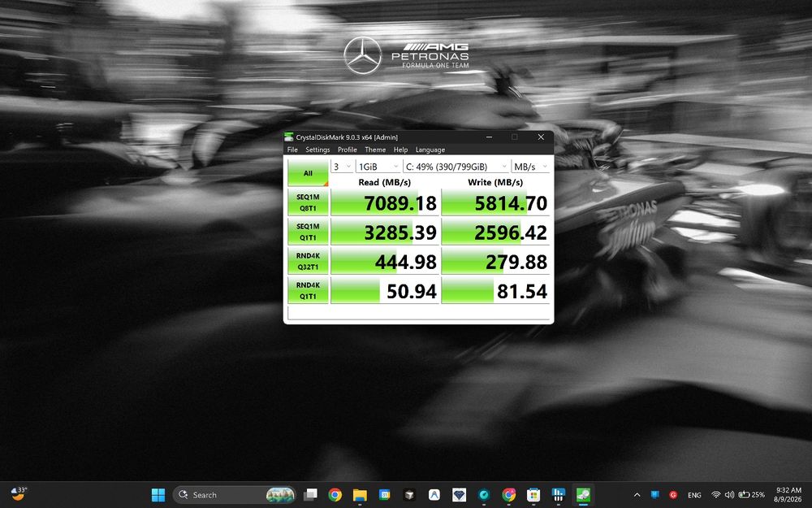The height and width of the screenshot is (508, 812).
Task: Click the write result 2596.42
Action: (x=495, y=232)
